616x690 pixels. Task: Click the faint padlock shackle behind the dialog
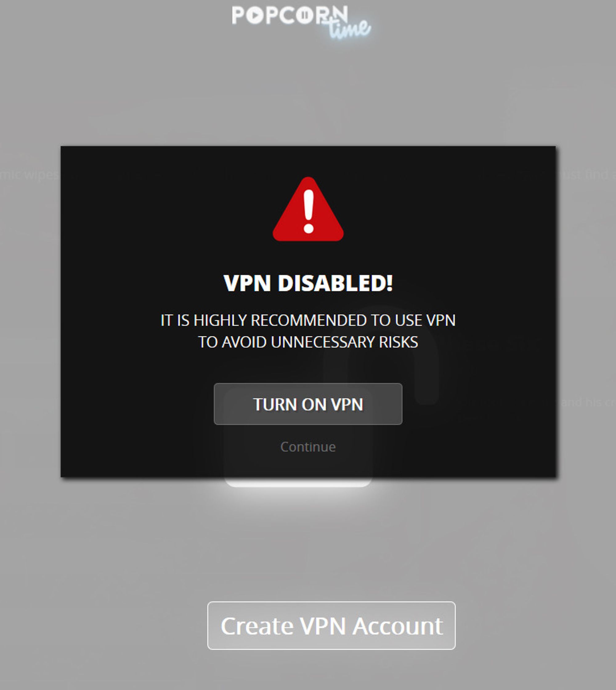click(x=381, y=354)
